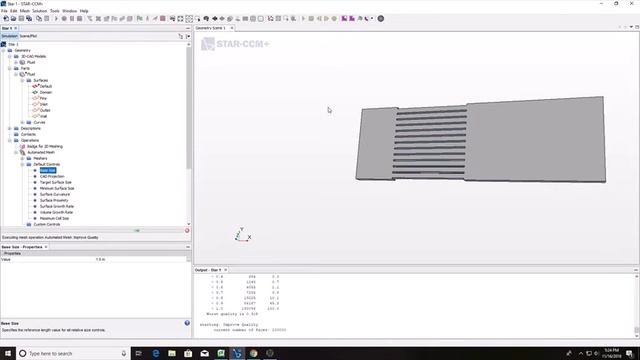
Task: Open the Tools menu
Action: (x=55, y=11)
